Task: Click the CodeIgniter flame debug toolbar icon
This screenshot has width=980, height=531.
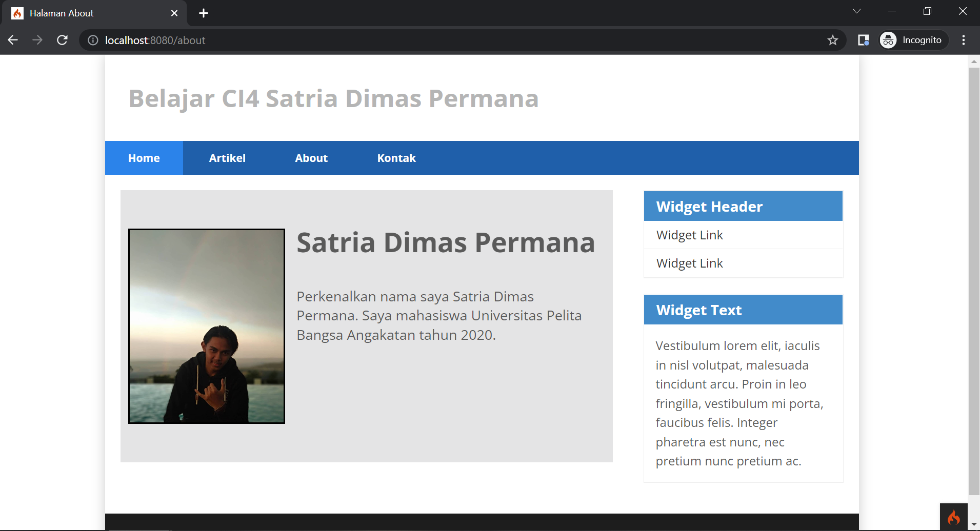Action: (x=953, y=517)
